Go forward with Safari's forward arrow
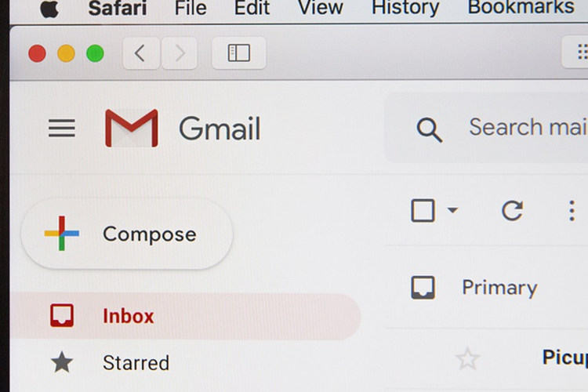 [x=180, y=53]
